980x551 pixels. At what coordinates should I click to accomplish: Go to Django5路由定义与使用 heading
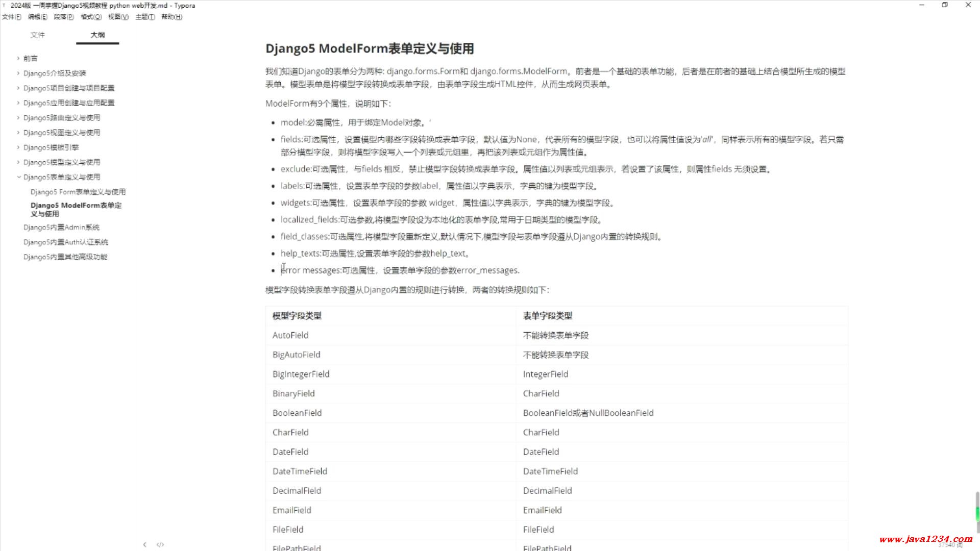tap(62, 117)
